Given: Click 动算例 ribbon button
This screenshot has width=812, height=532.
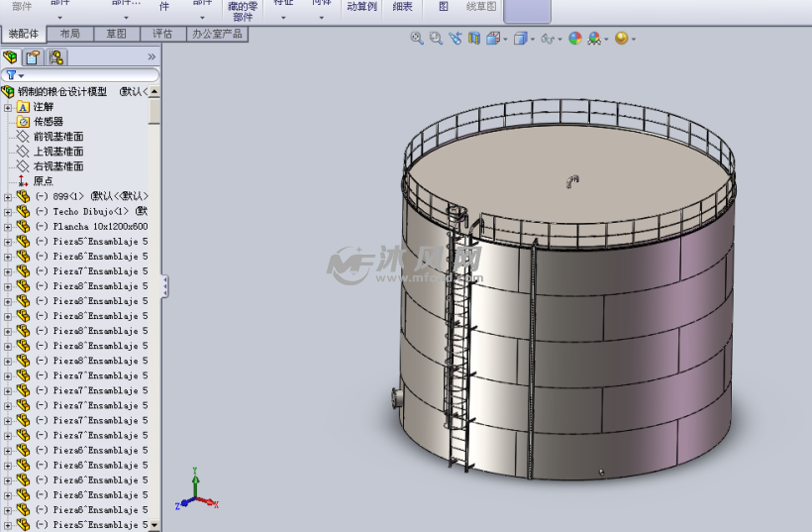Looking at the screenshot, I should click(x=361, y=7).
